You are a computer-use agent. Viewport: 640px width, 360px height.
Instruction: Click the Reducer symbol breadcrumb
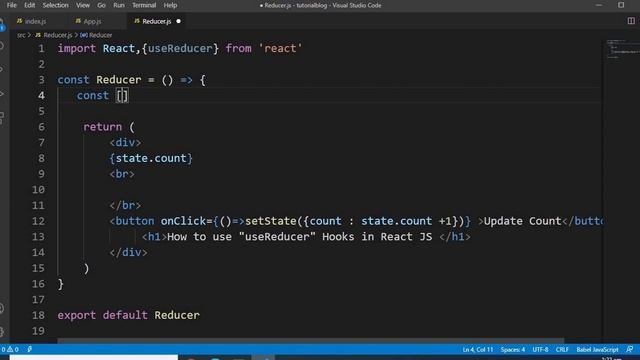tap(100, 36)
